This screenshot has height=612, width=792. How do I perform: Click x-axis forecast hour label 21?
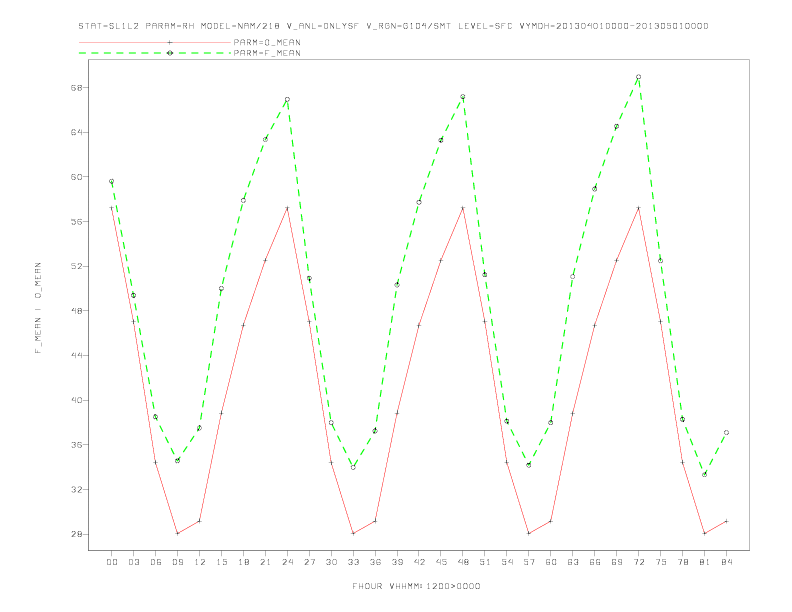(265, 562)
